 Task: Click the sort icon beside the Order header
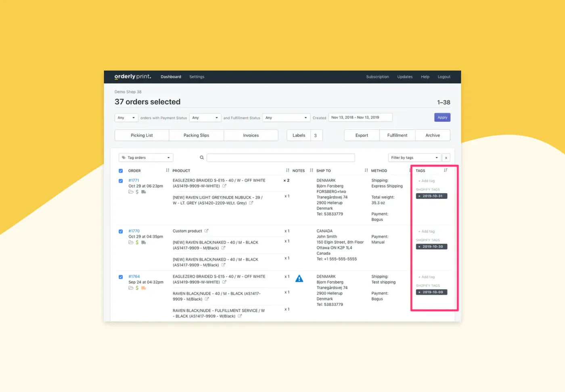167,170
